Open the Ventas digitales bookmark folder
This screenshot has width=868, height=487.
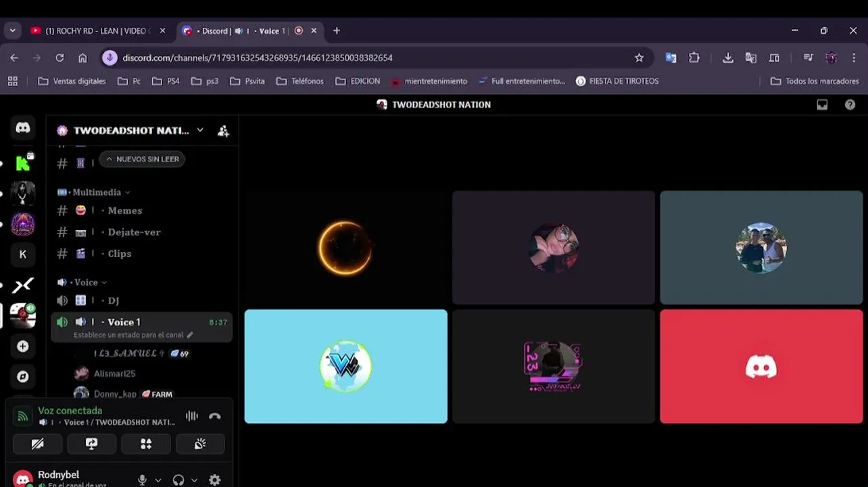[x=72, y=81]
